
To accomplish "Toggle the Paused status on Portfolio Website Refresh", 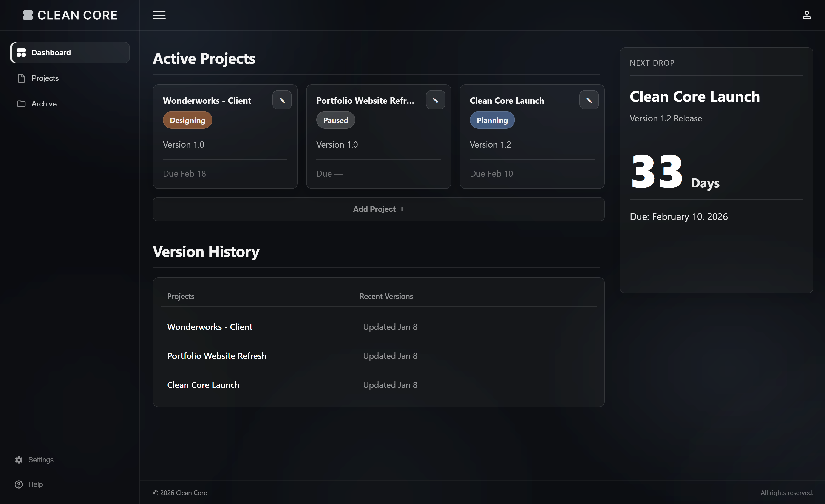I will pyautogui.click(x=335, y=120).
